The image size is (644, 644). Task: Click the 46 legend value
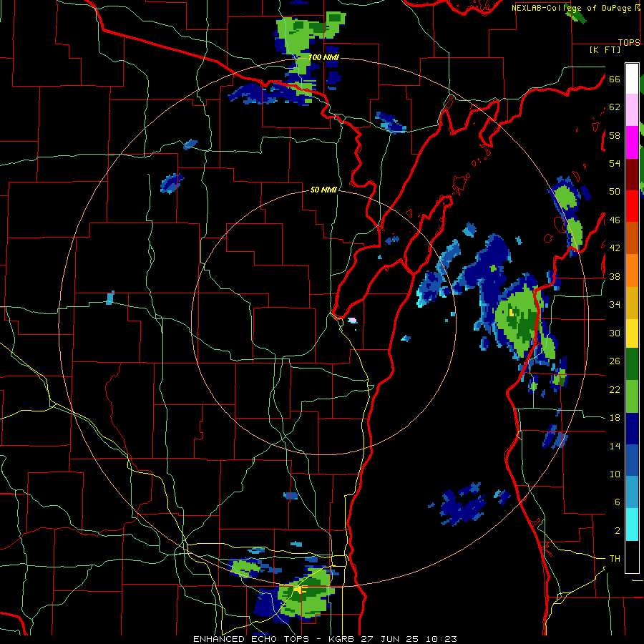(x=615, y=220)
